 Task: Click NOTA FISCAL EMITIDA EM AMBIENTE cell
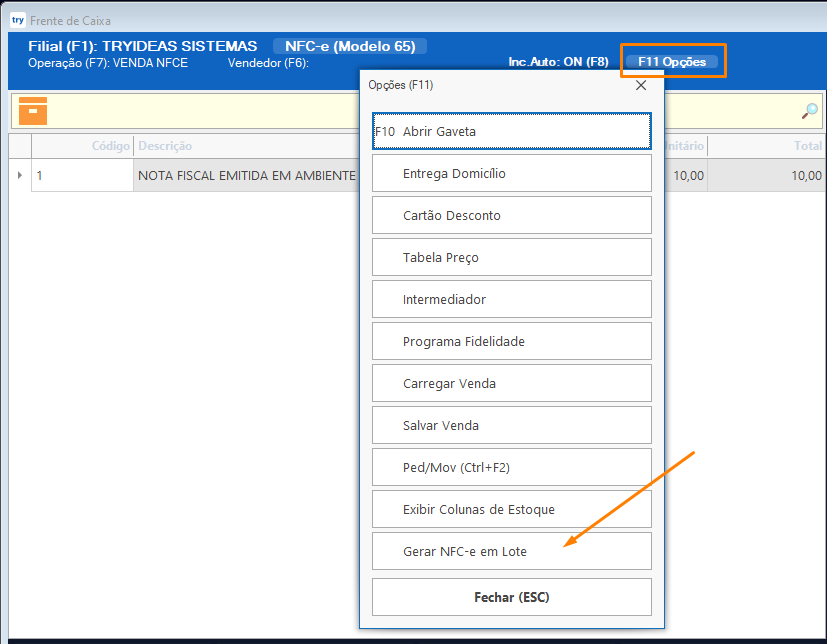(246, 175)
